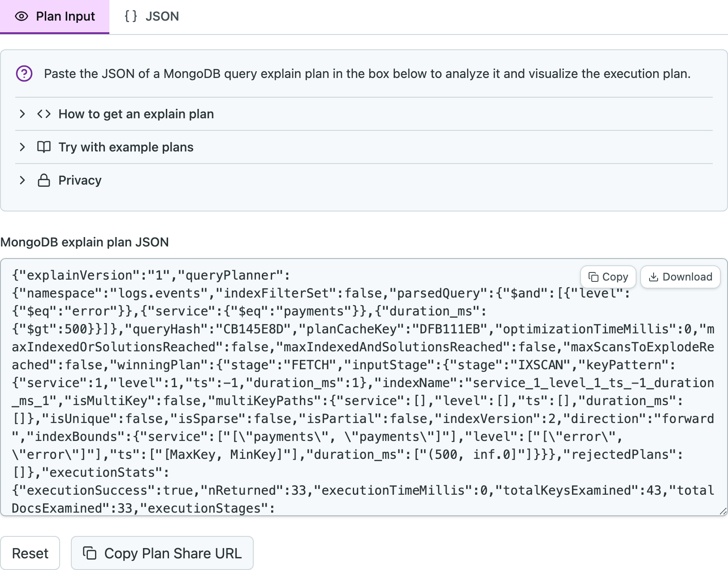Viewport: 728px width, 570px height.
Task: Click the padlock icon beside Privacy
Action: click(x=44, y=180)
